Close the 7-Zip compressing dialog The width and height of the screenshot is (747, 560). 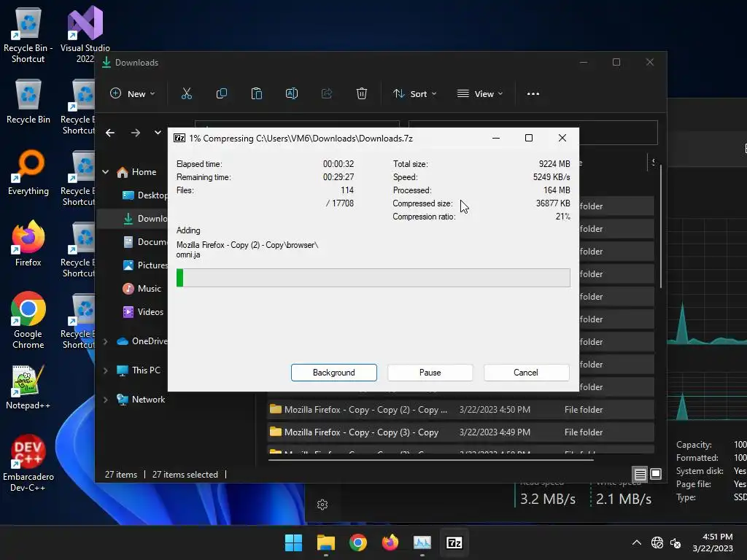(562, 138)
